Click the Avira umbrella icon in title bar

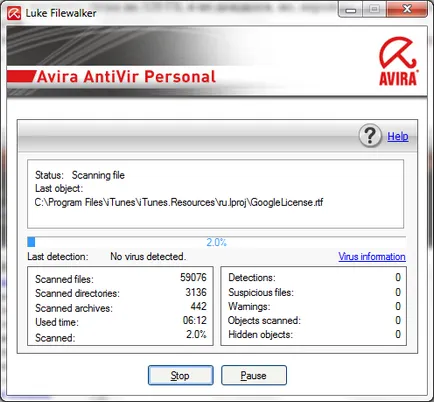point(14,13)
